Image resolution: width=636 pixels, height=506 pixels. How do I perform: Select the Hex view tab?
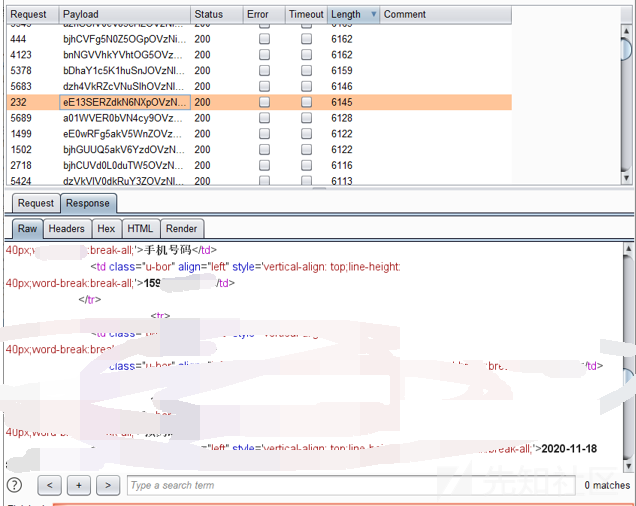[x=106, y=228]
